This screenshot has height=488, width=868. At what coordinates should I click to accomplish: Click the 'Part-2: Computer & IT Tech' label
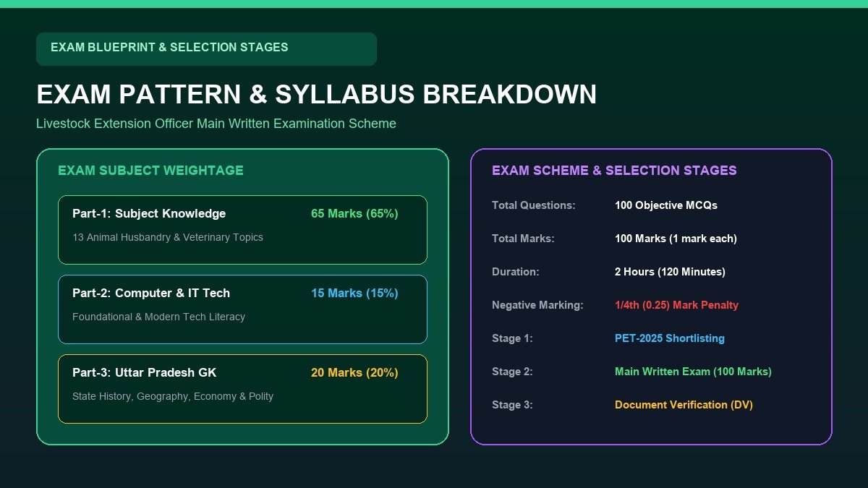tap(151, 294)
